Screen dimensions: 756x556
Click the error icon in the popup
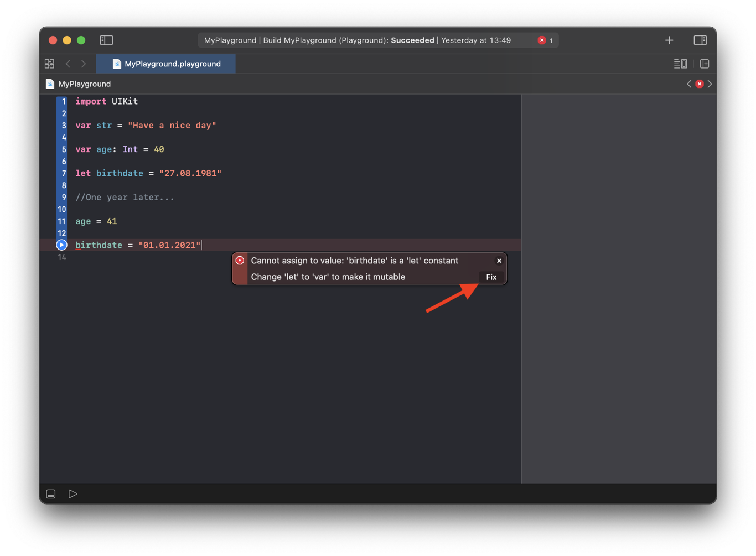240,261
